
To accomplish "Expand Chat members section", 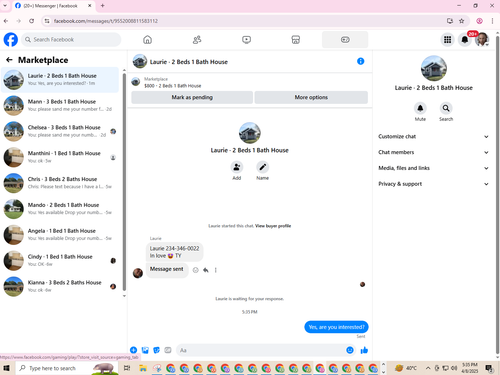I will [433, 152].
